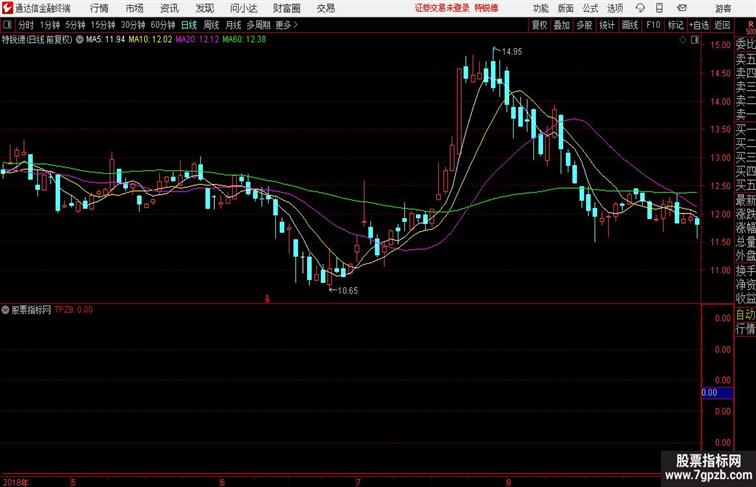Click the MA10: 12.02 value
Image resolution: width=756 pixels, height=487 pixels.
pyautogui.click(x=150, y=40)
